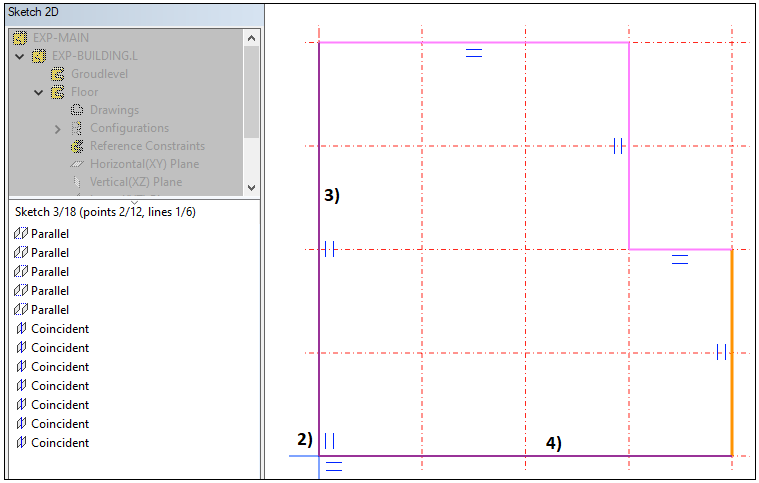Click the tree scrollbar down arrow
The width and height of the screenshot is (759, 483).
click(250, 187)
